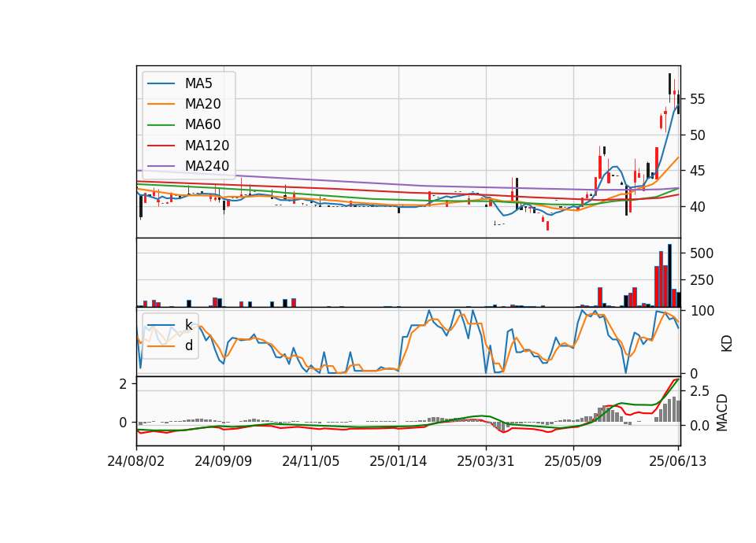Click the MA20 legend label

(x=202, y=104)
